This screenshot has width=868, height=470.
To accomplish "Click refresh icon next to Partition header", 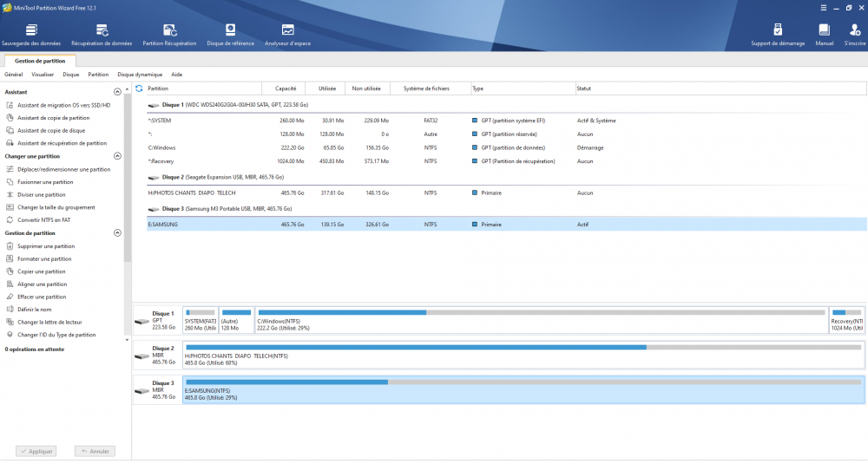I will tap(140, 88).
